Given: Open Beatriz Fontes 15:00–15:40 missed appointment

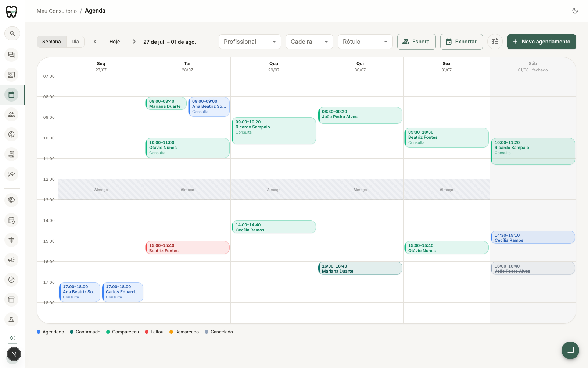Looking at the screenshot, I should [x=187, y=248].
